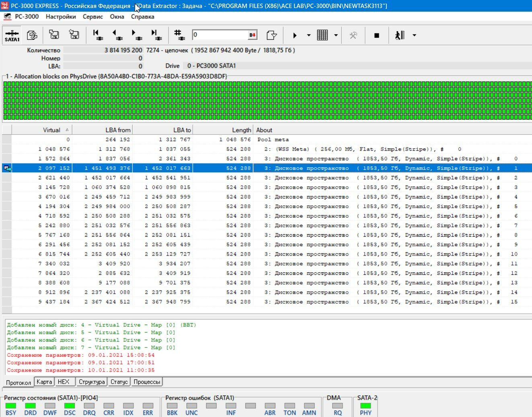The width and height of the screenshot is (532, 417).
Task: Switch to the Процессы tab
Action: pyautogui.click(x=147, y=382)
